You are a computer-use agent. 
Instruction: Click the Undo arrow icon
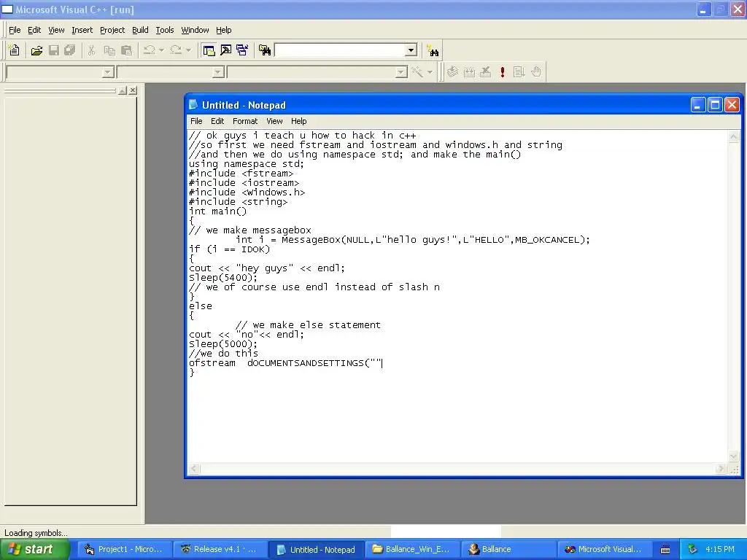click(149, 50)
